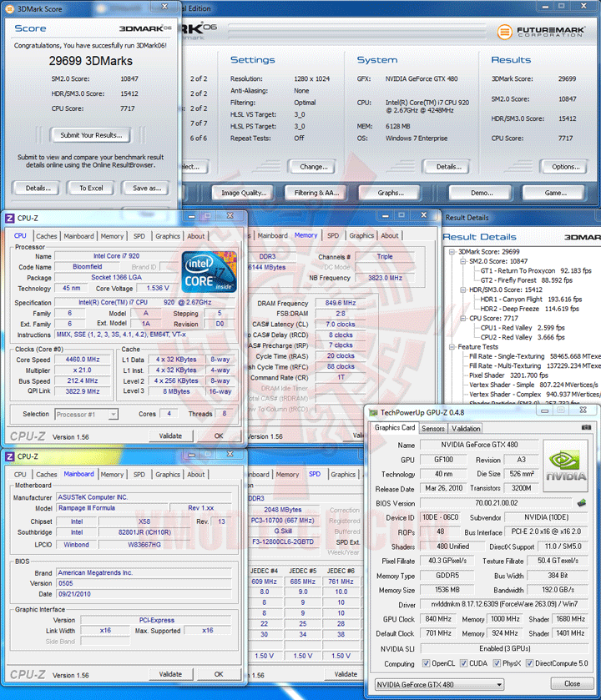Open the Processor #1 selection dropdown

coord(86,415)
